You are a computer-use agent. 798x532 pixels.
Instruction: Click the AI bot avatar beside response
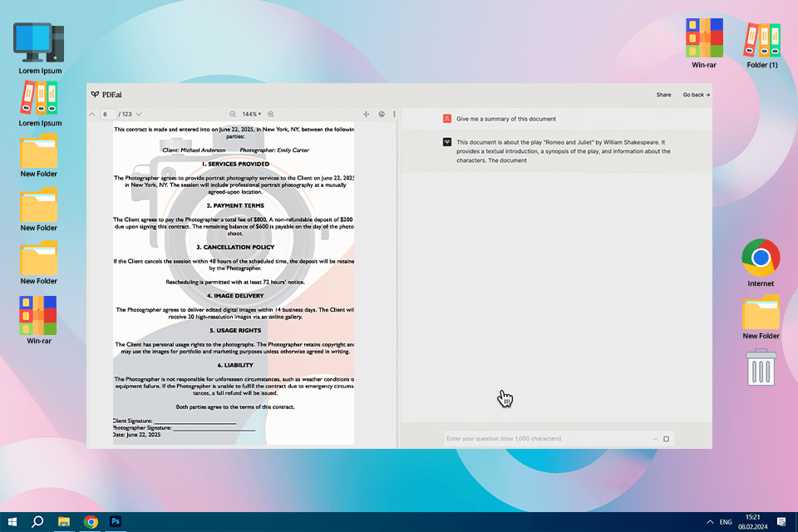447,142
